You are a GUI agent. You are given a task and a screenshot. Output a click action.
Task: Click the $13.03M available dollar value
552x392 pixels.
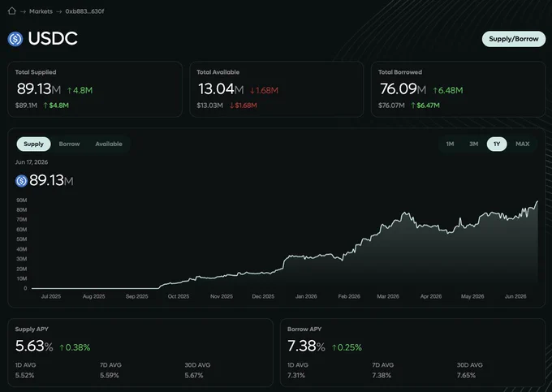click(x=209, y=106)
